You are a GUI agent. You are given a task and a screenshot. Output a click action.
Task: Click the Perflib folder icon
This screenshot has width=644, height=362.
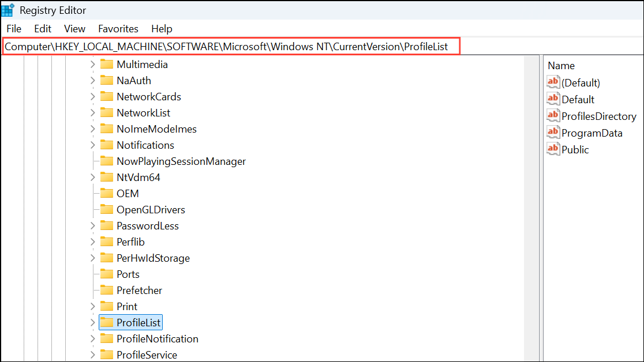tap(107, 242)
